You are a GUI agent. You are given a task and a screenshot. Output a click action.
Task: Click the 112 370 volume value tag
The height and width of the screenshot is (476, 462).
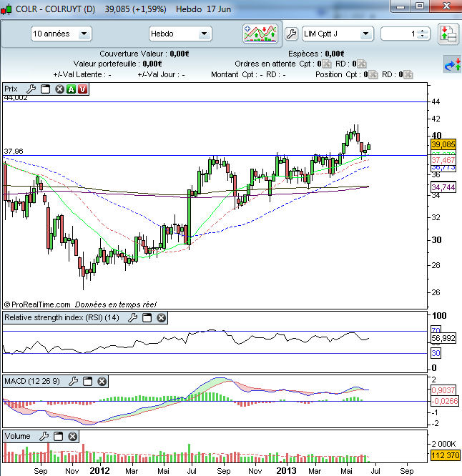click(x=445, y=455)
